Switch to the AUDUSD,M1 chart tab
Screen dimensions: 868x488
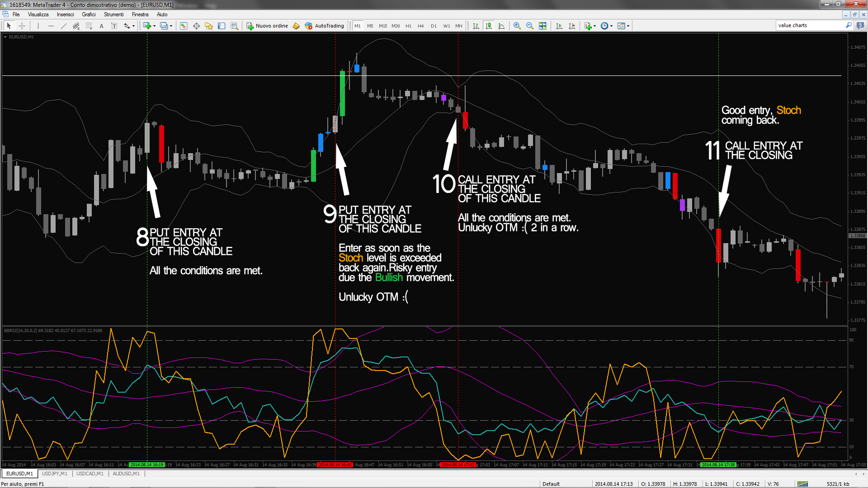click(126, 474)
